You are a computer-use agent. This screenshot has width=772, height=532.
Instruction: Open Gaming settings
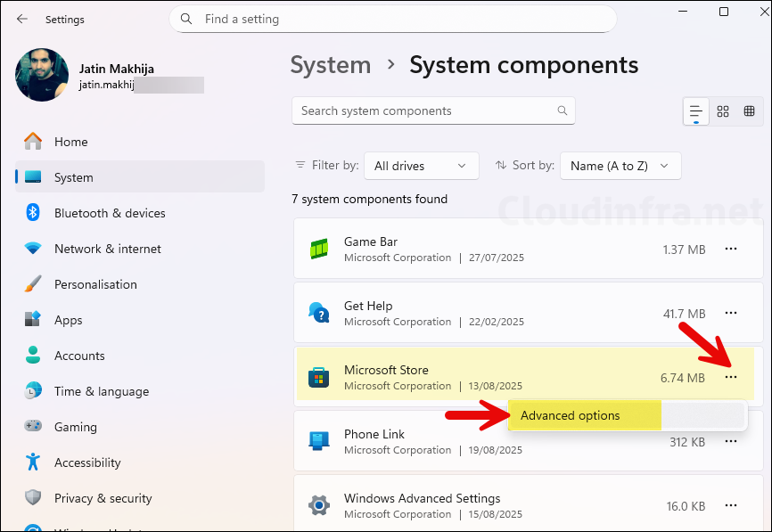140,427
